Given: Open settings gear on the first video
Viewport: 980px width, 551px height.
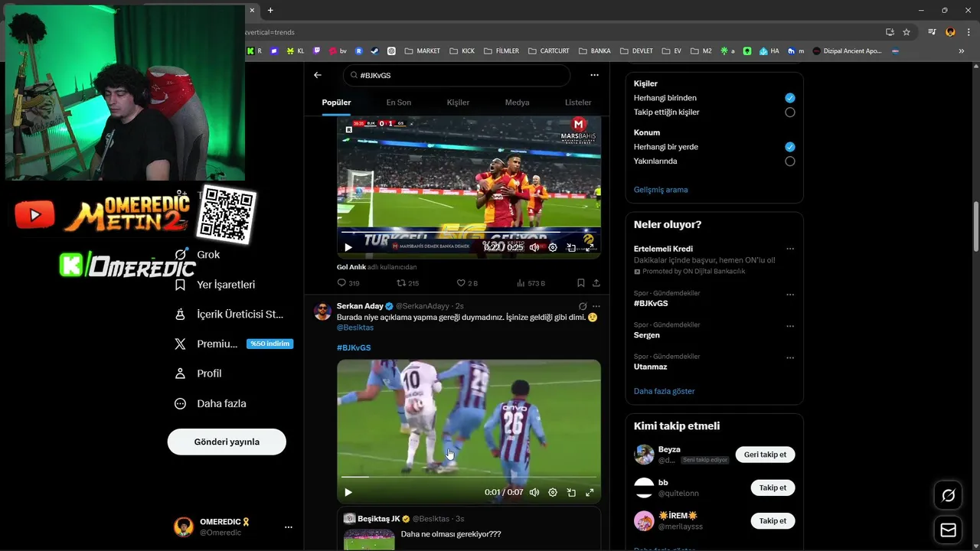Looking at the screenshot, I should point(553,247).
